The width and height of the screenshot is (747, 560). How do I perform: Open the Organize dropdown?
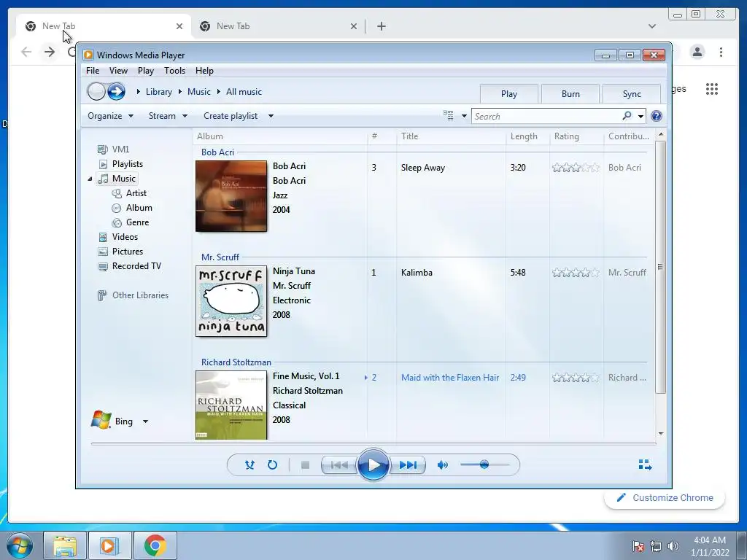pos(111,116)
